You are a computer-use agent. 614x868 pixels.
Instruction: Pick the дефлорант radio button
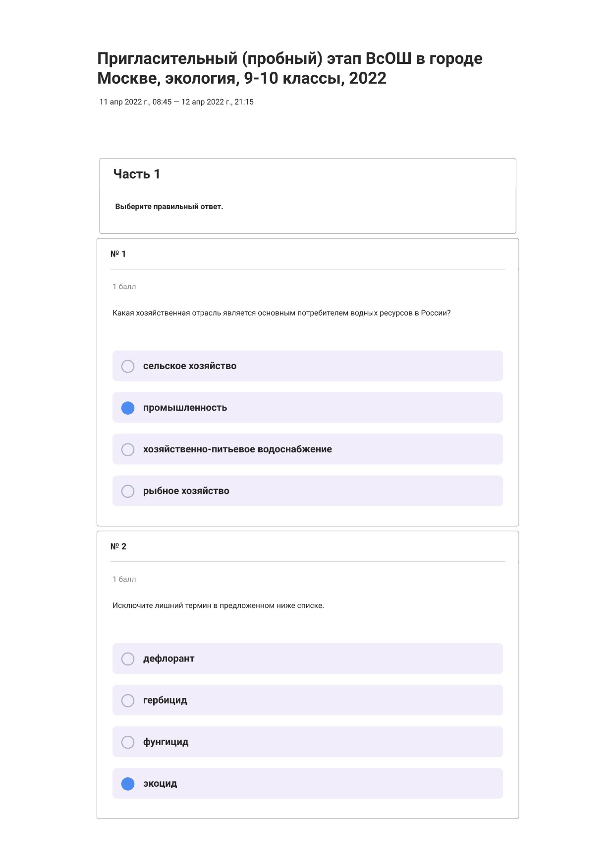pyautogui.click(x=128, y=658)
